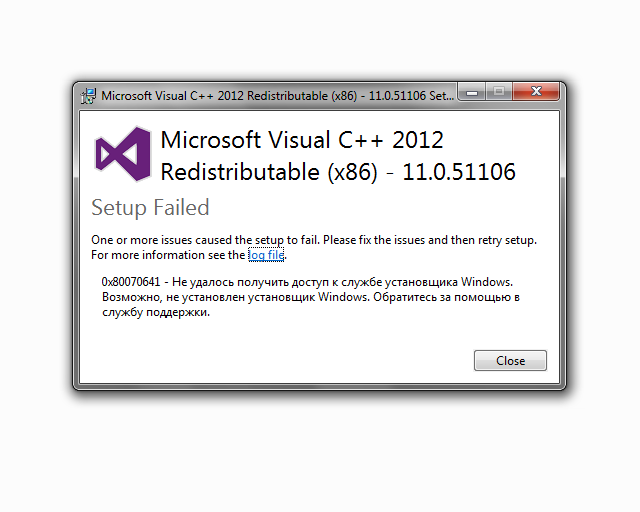Click 'службу поддержки.' last error line
The width and height of the screenshot is (640, 512).
(156, 312)
